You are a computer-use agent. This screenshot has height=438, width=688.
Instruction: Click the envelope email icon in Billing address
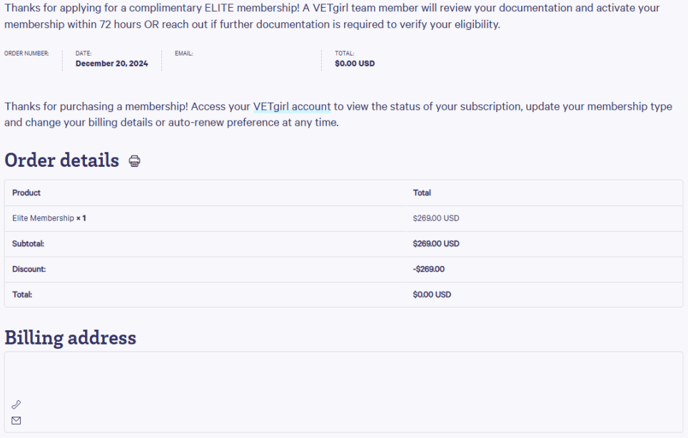(x=16, y=420)
